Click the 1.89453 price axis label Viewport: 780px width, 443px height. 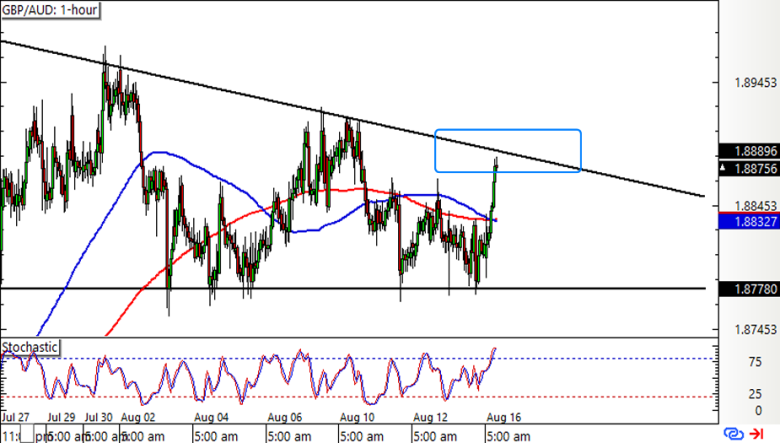[755, 83]
